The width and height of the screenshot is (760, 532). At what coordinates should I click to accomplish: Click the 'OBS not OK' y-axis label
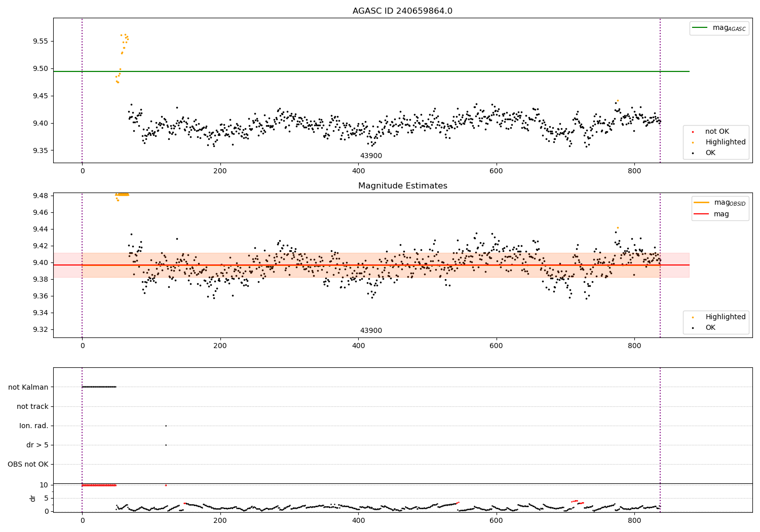coord(28,464)
